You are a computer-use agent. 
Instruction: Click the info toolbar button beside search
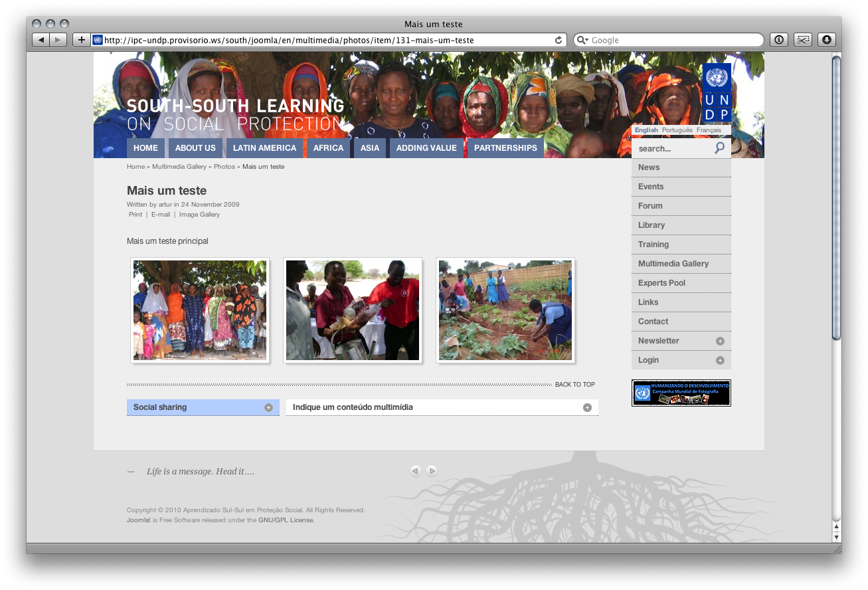point(778,40)
